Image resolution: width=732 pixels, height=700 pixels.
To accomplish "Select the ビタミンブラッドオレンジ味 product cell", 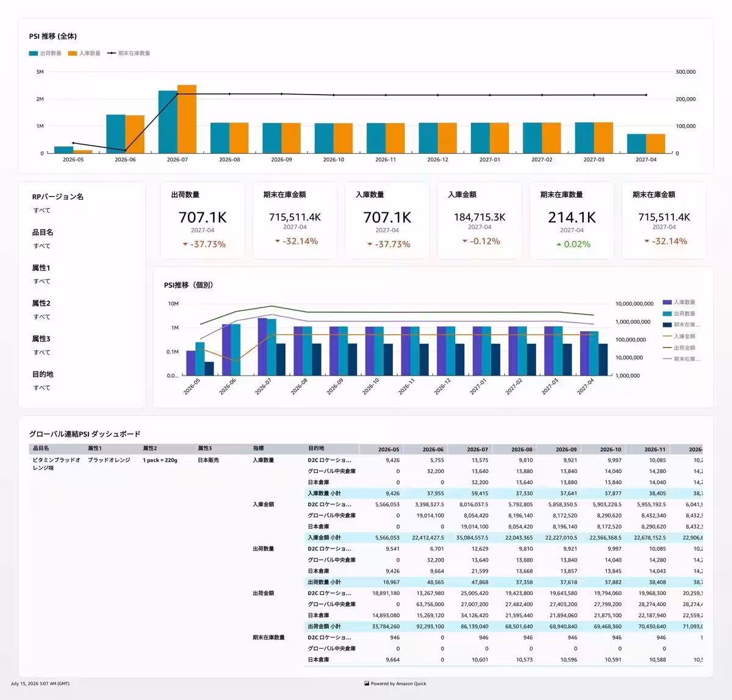I will (56, 464).
